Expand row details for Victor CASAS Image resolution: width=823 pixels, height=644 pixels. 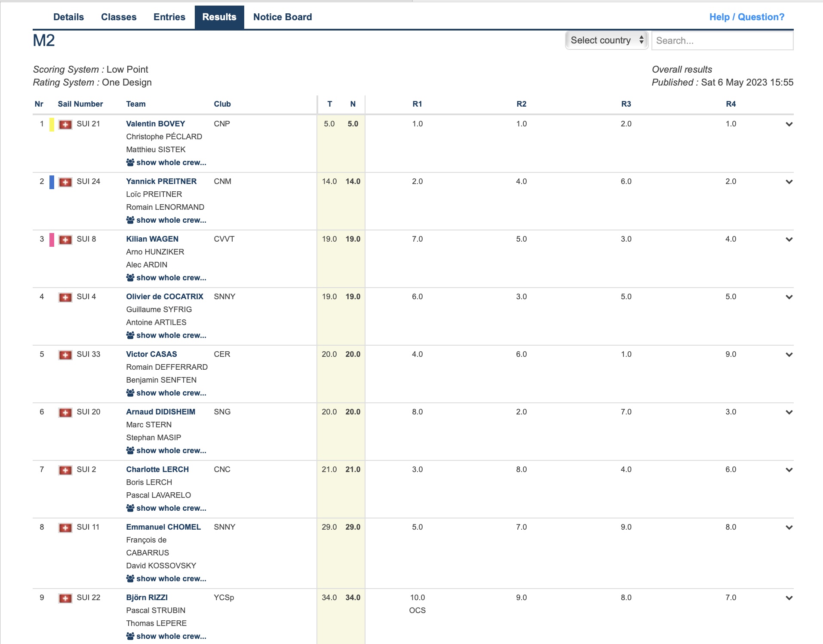[x=789, y=355]
